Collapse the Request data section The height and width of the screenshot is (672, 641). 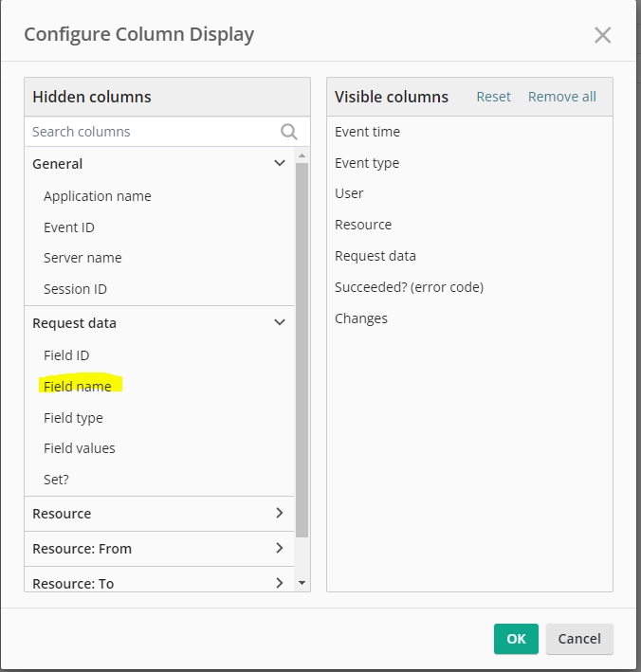coord(280,322)
